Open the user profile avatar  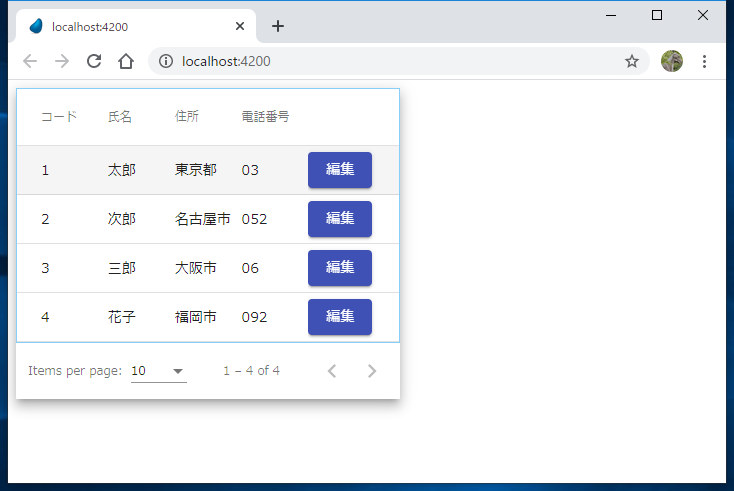pos(672,61)
